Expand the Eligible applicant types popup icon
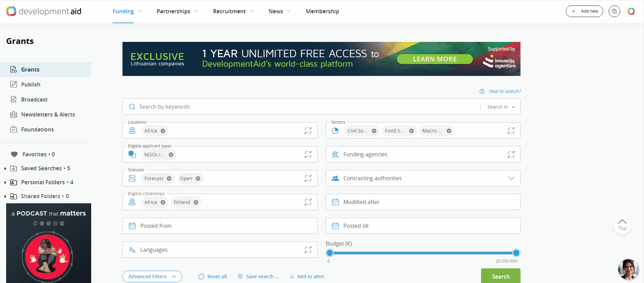The height and width of the screenshot is (283, 644). [x=308, y=155]
